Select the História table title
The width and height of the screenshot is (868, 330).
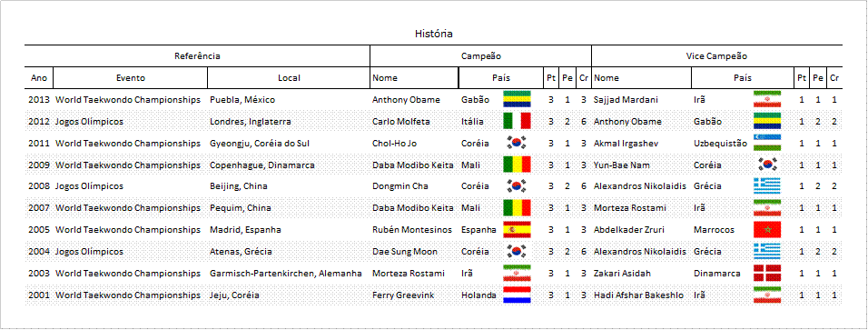(433, 34)
